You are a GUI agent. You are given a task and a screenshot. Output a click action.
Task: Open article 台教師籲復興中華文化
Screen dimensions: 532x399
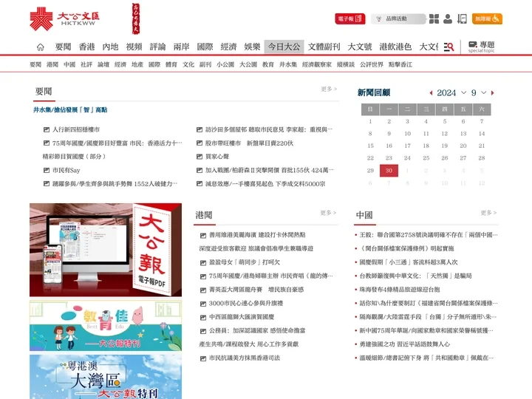click(415, 276)
